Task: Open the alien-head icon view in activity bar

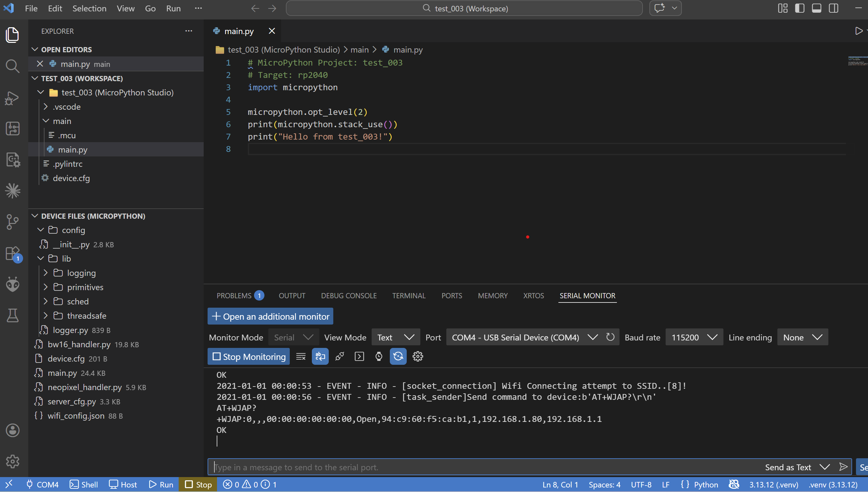Action: coord(13,284)
